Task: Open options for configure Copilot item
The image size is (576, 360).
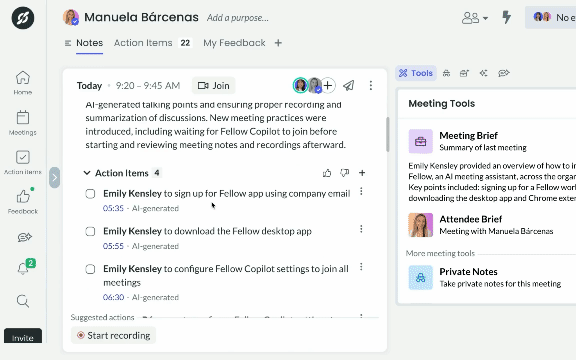Action: 361,267
